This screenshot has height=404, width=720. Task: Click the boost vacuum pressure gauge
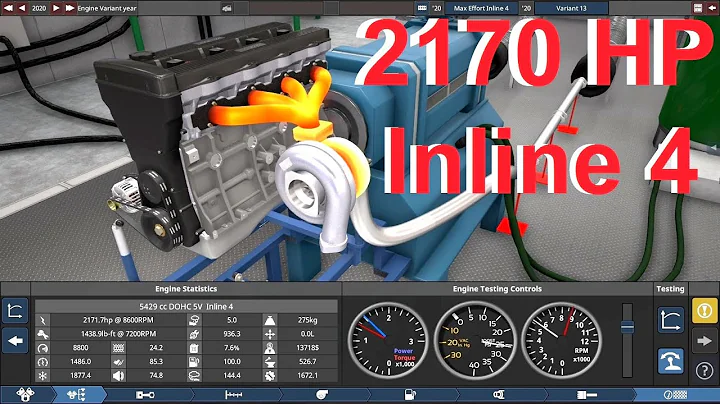[475, 340]
